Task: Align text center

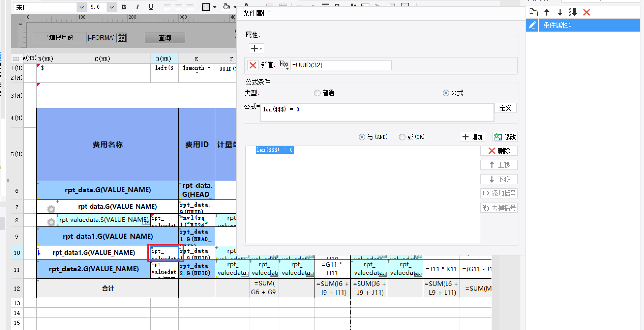Action: [178, 7]
